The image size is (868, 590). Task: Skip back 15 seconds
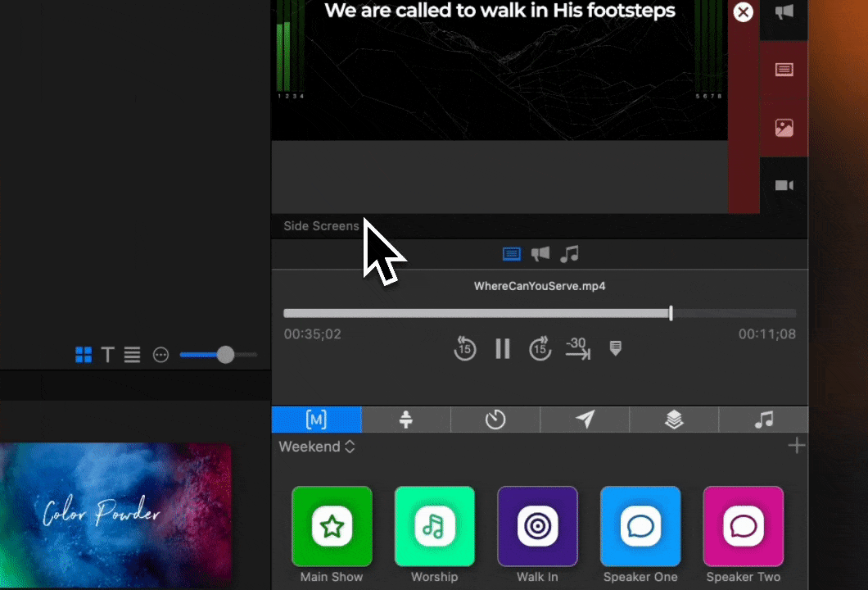coord(464,348)
